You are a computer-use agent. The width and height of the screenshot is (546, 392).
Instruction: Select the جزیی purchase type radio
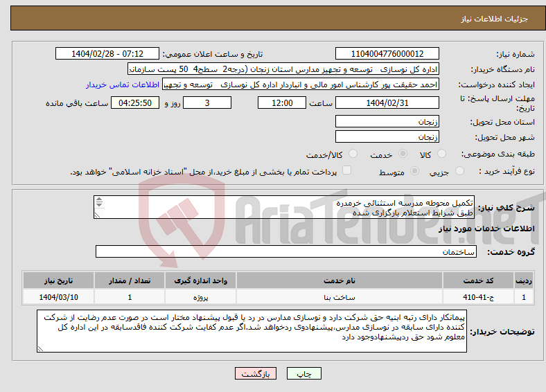click(459, 170)
